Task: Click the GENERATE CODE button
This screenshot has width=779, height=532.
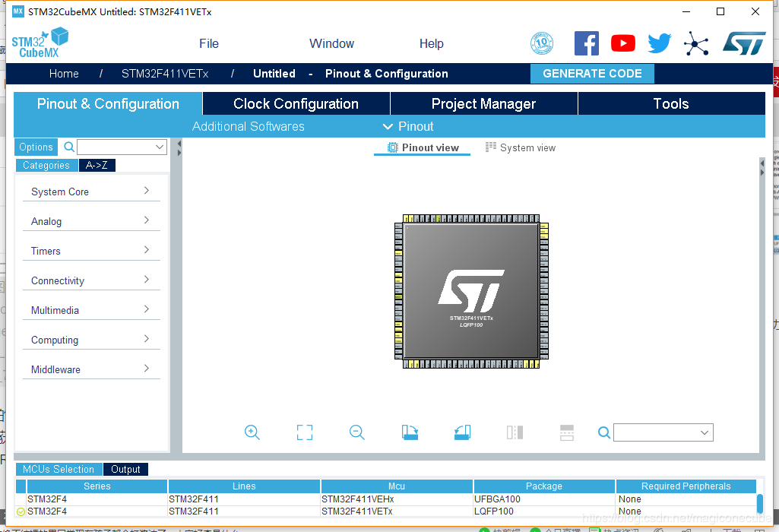Action: point(592,74)
